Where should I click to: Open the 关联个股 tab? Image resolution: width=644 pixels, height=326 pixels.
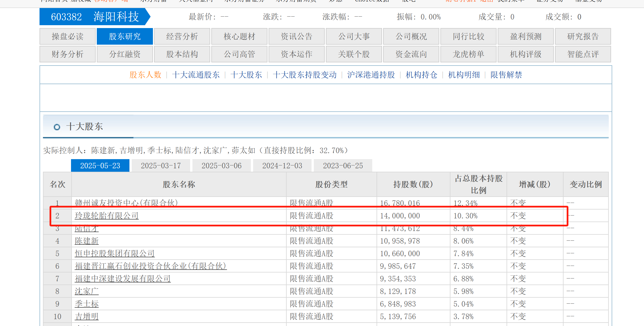[354, 54]
